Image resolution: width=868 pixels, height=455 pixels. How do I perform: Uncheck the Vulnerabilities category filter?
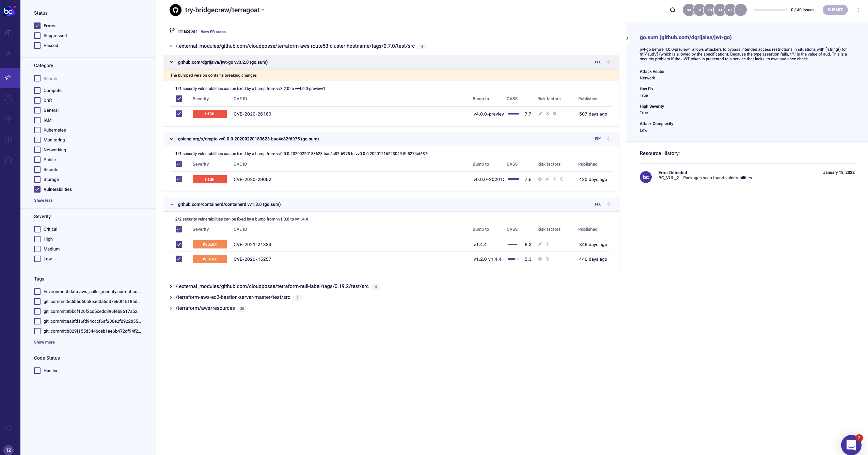(x=37, y=189)
